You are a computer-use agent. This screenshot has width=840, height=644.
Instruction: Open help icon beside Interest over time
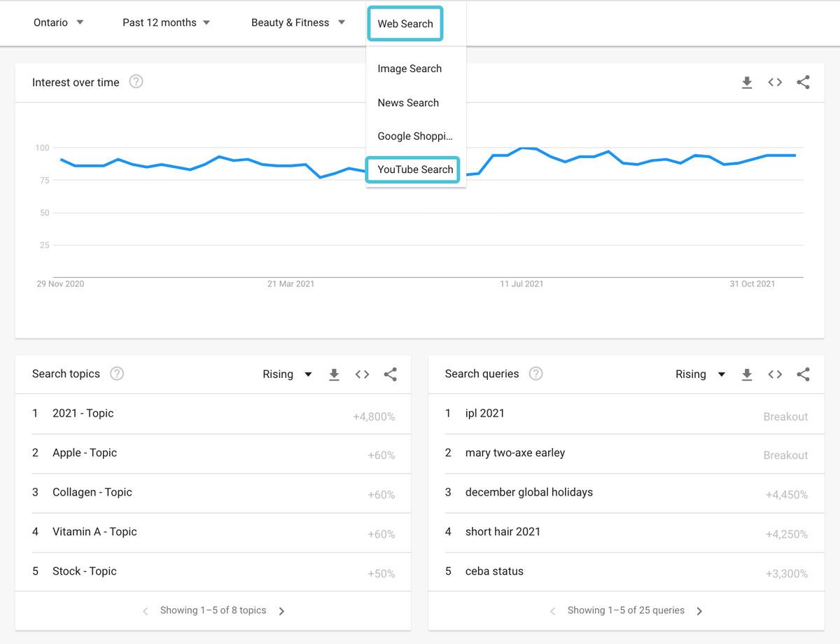coord(136,82)
